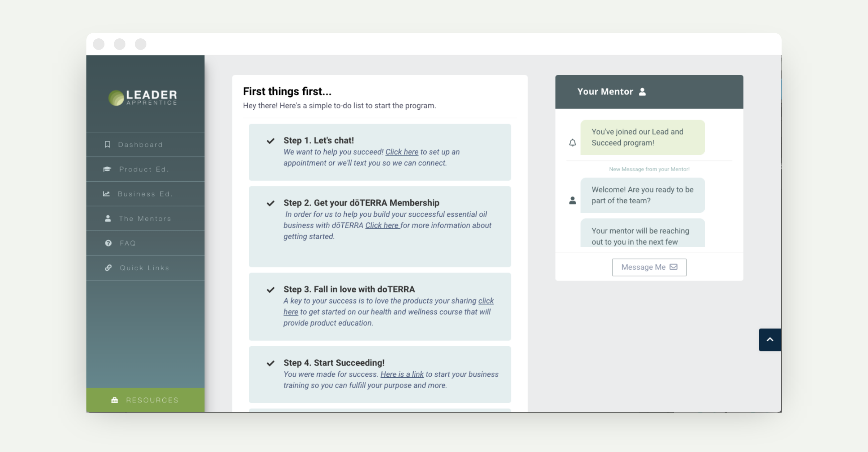Click the Leader Apprentice logo
The width and height of the screenshot is (868, 452).
pos(143,98)
